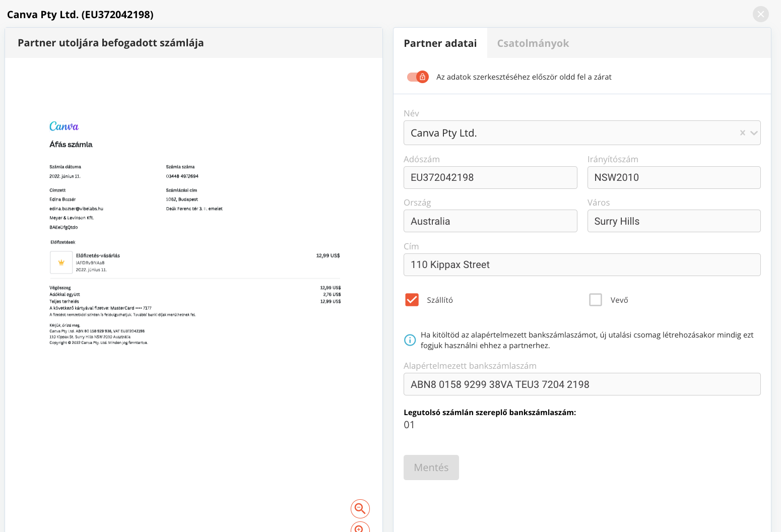781x532 pixels.
Task: Click the dialog title Canva Pty Ltd. (EU372042198)
Action: click(80, 15)
